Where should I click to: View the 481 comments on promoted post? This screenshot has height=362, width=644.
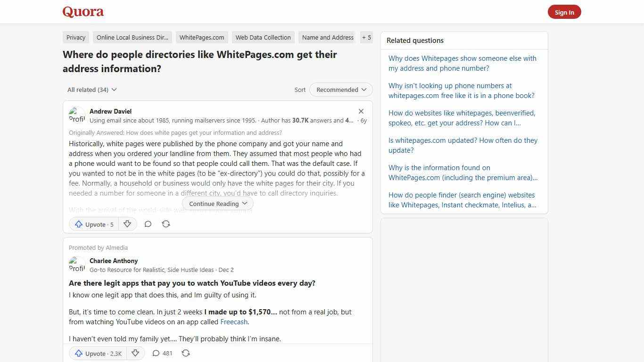point(162,353)
